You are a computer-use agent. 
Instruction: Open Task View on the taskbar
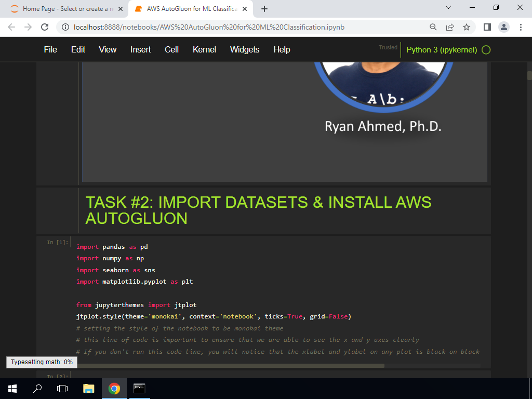(62, 389)
